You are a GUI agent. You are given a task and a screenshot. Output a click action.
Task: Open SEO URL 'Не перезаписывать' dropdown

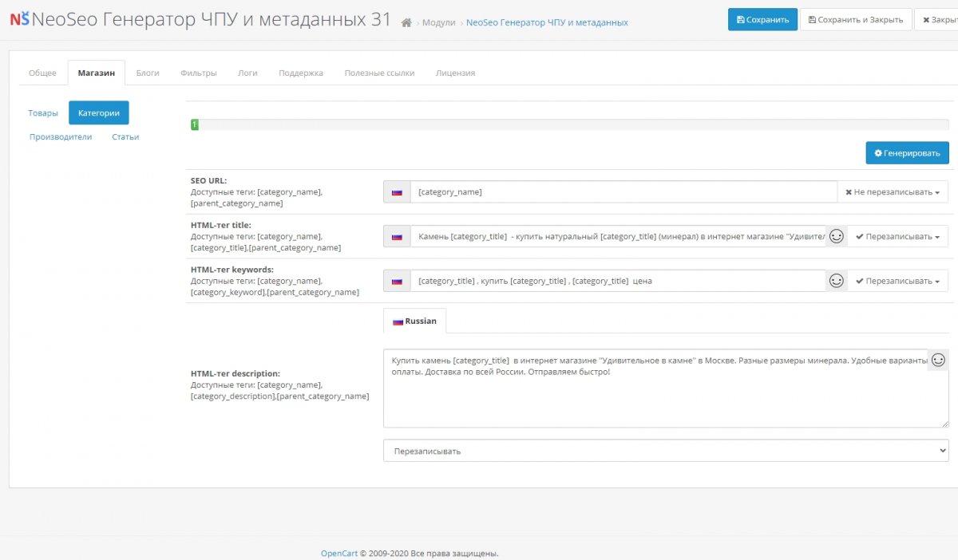[x=893, y=192]
